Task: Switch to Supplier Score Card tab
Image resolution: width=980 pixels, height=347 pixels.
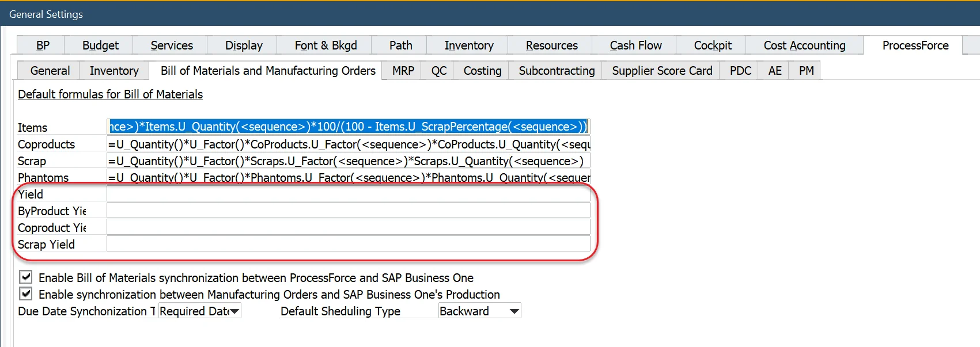Action: [661, 71]
